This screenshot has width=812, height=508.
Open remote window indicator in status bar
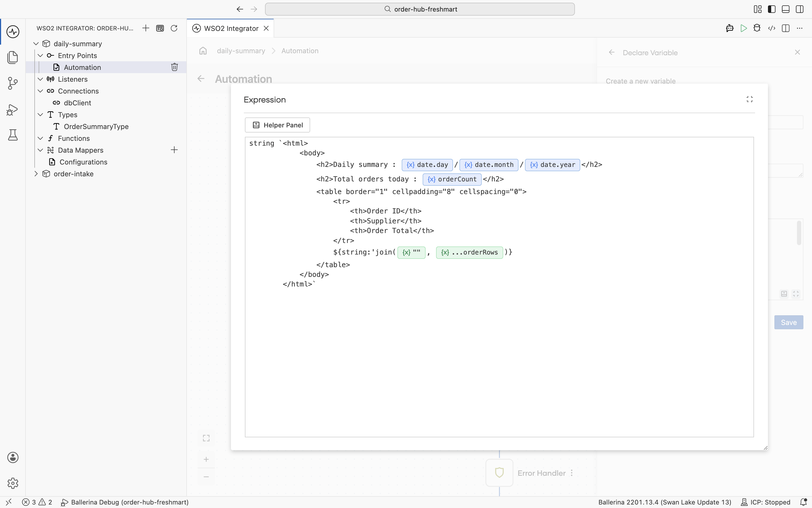9,502
